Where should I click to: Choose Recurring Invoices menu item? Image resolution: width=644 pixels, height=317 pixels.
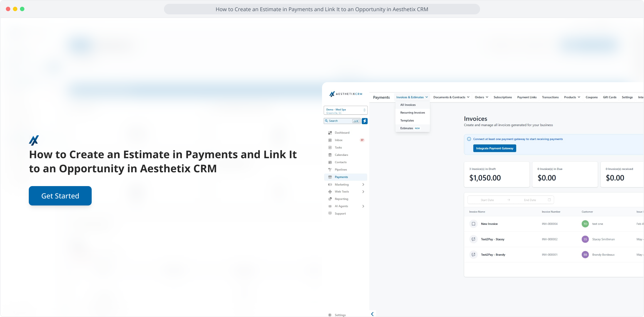click(x=412, y=113)
